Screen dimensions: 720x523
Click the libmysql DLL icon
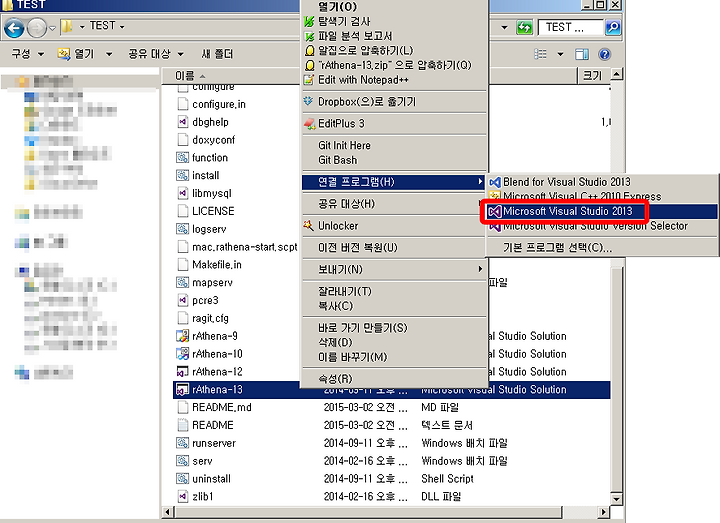(x=183, y=193)
